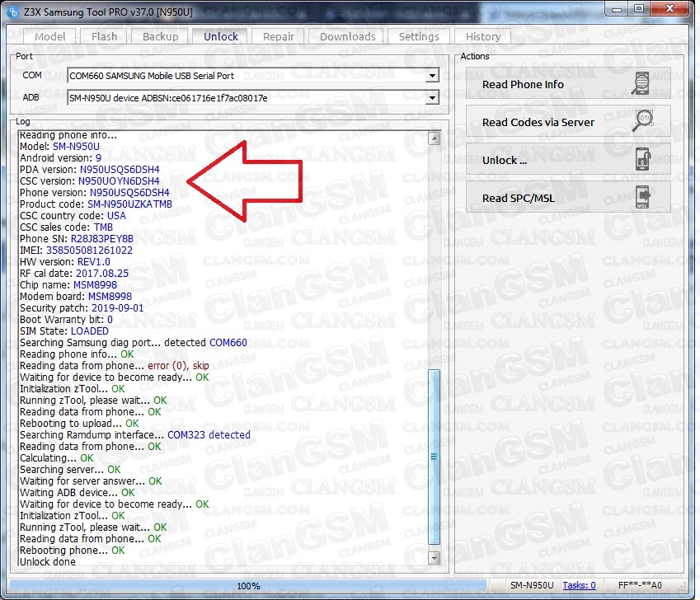Go to the Repair tab
Image resolution: width=700 pixels, height=600 pixels.
point(278,36)
